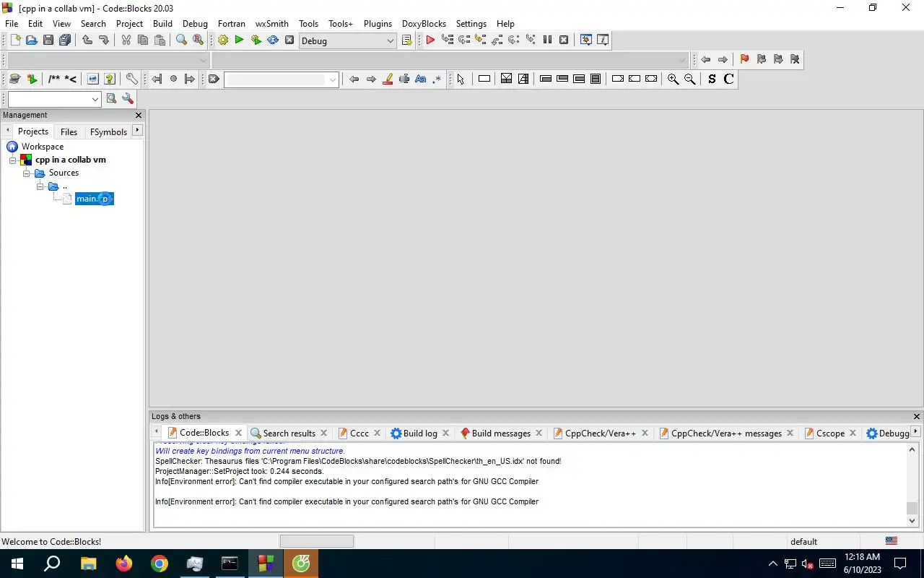The height and width of the screenshot is (578, 924).
Task: Click the Cut scissors icon
Action: [x=126, y=40]
